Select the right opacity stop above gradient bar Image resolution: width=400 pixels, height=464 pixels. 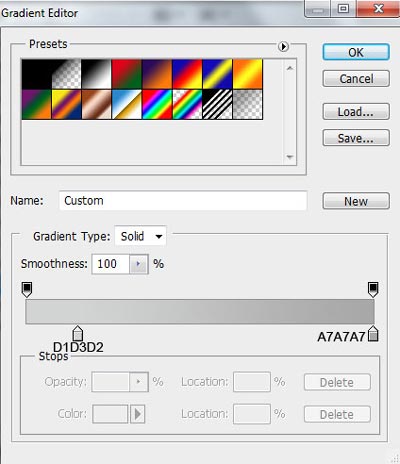(373, 289)
